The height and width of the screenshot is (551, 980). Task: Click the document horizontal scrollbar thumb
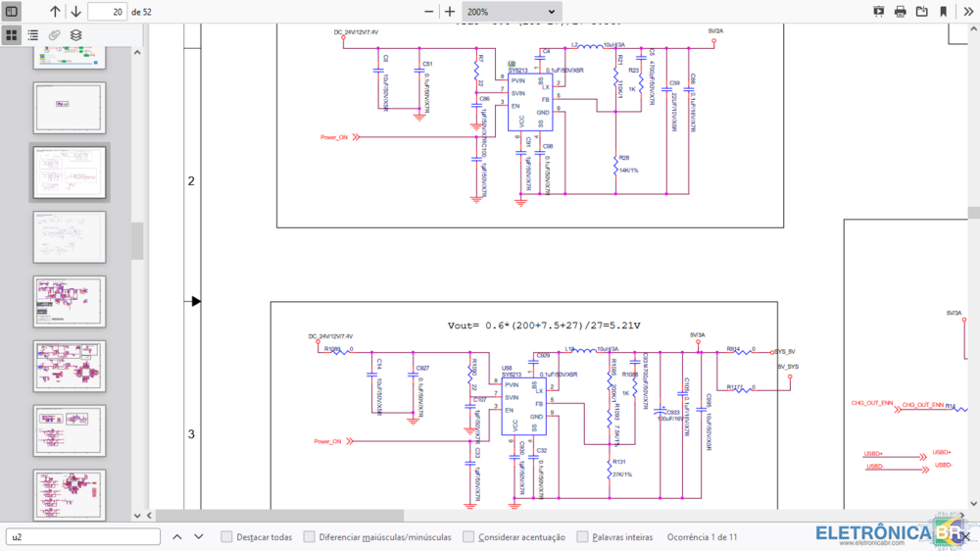coord(280,516)
